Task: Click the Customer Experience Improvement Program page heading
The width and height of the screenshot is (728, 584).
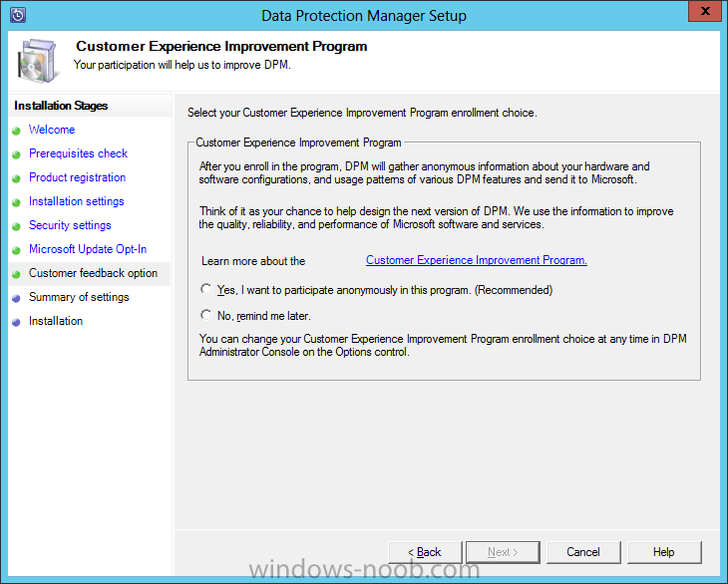Action: [221, 47]
